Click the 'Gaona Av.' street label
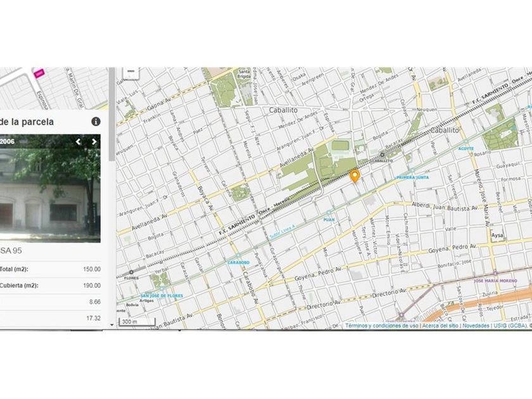This screenshot has height=399, width=532. (160, 103)
